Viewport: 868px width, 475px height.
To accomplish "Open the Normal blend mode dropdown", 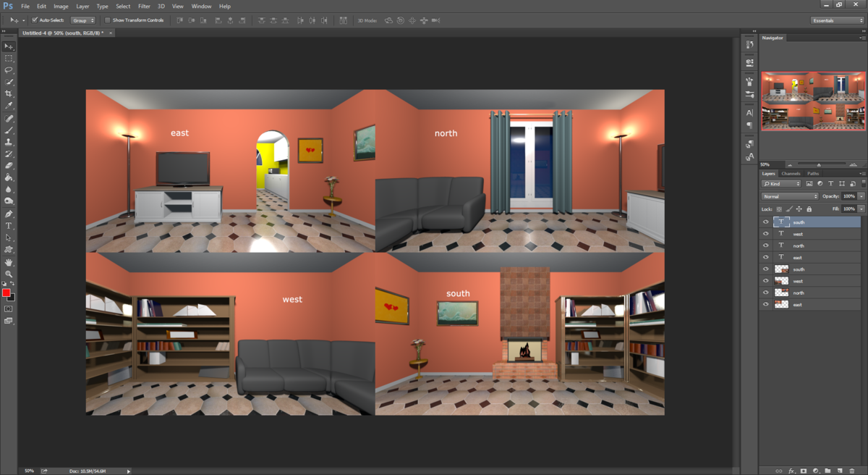I will [x=788, y=196].
